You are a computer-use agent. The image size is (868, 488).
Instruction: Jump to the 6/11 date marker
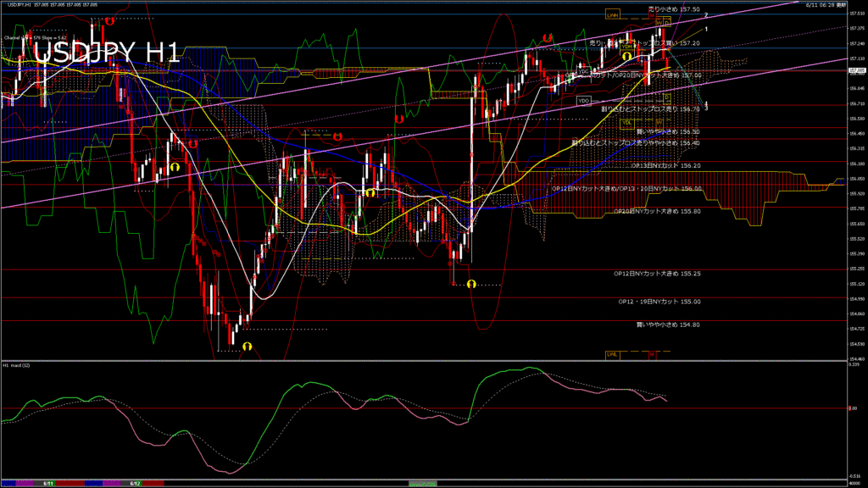[49, 484]
